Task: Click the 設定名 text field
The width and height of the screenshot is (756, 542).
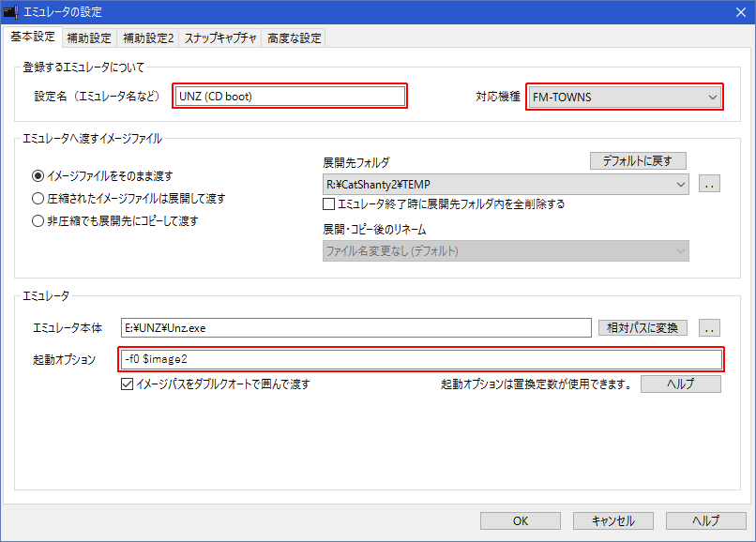Action: 289,97
